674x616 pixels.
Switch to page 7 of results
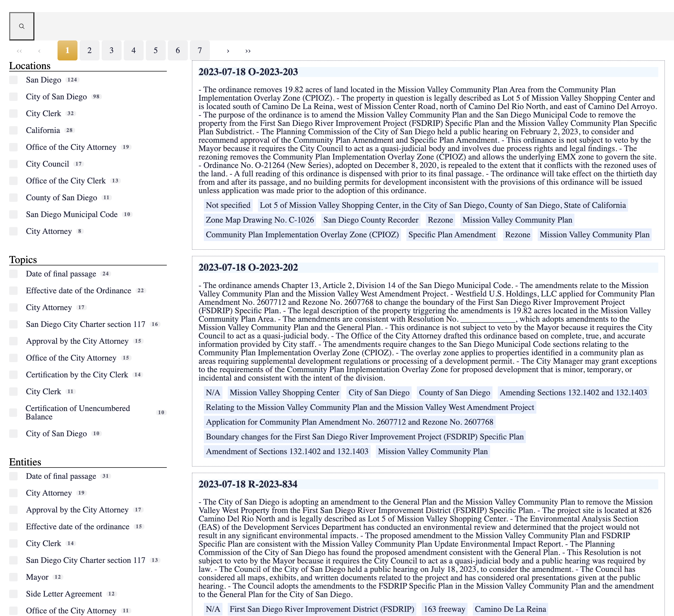pyautogui.click(x=200, y=50)
